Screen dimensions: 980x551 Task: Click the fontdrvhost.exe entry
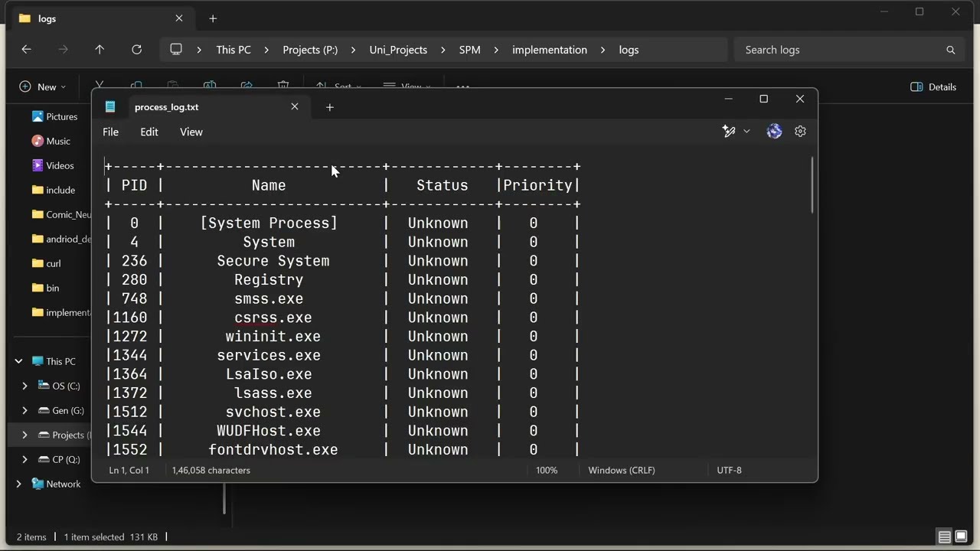coord(273,450)
